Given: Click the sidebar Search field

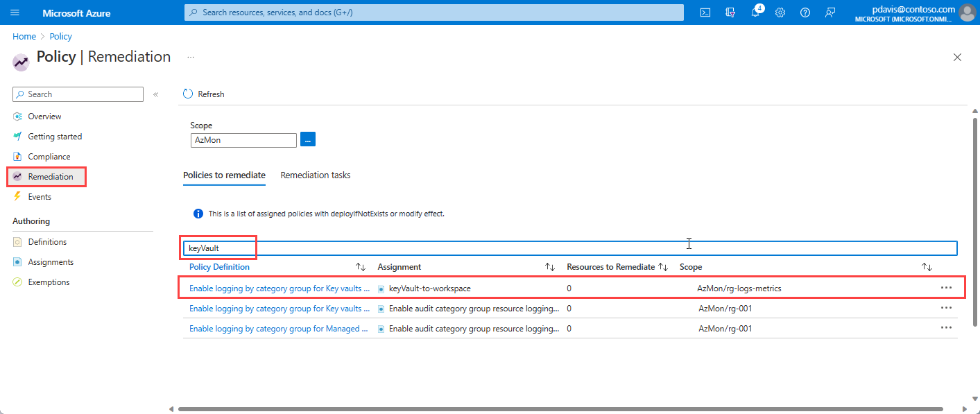Looking at the screenshot, I should coord(78,94).
